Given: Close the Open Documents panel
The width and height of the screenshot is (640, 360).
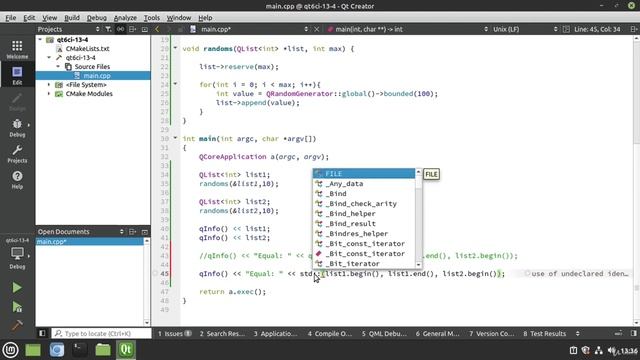Looking at the screenshot, I should coord(144,232).
